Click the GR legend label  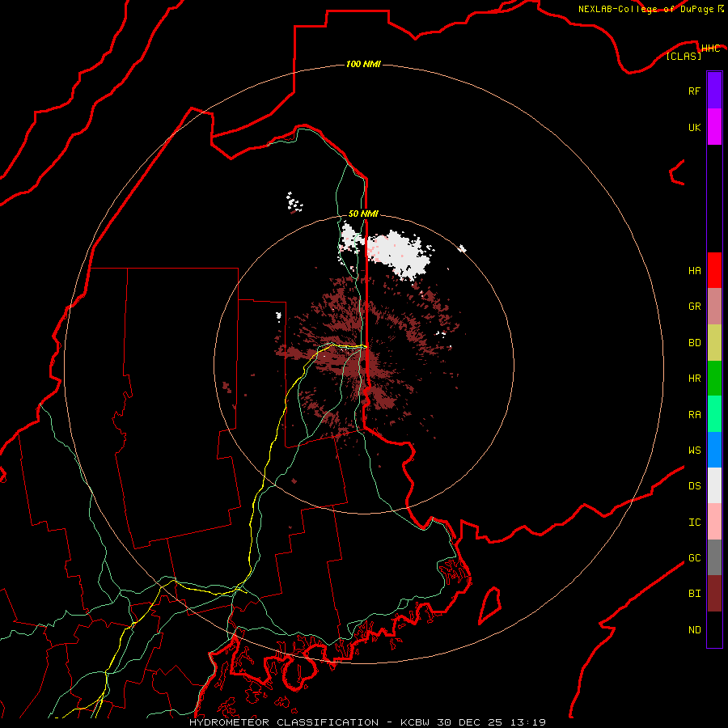coord(694,307)
